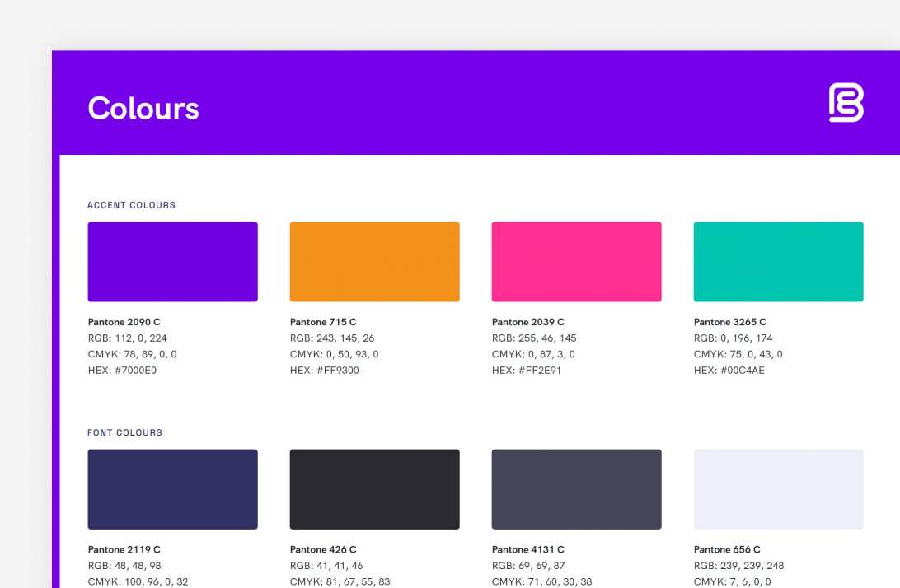Select the Pantone 656 C light swatch
Screen dimensions: 900x588
tap(778, 488)
